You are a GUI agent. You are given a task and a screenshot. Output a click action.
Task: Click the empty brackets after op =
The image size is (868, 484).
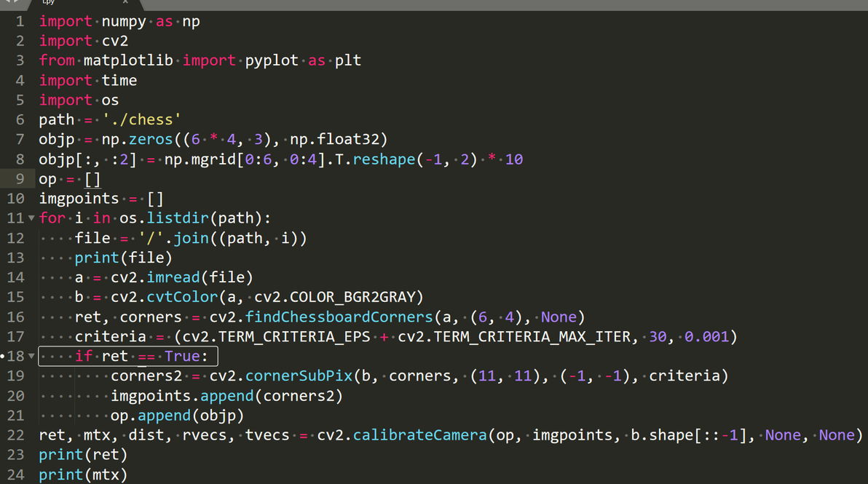(x=92, y=180)
